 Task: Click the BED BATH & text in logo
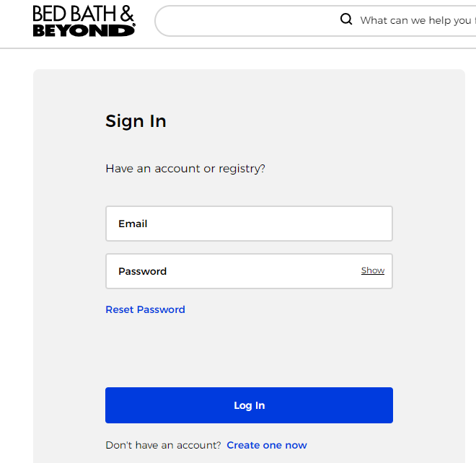(x=83, y=13)
